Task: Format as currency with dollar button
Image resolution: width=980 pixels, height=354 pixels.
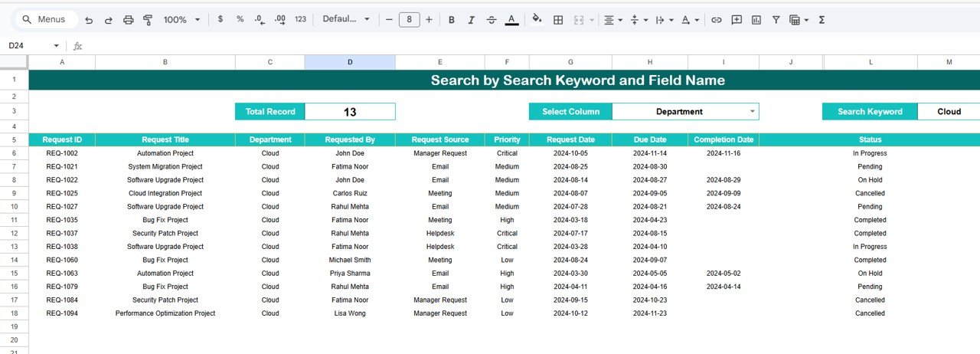Action: pos(220,20)
